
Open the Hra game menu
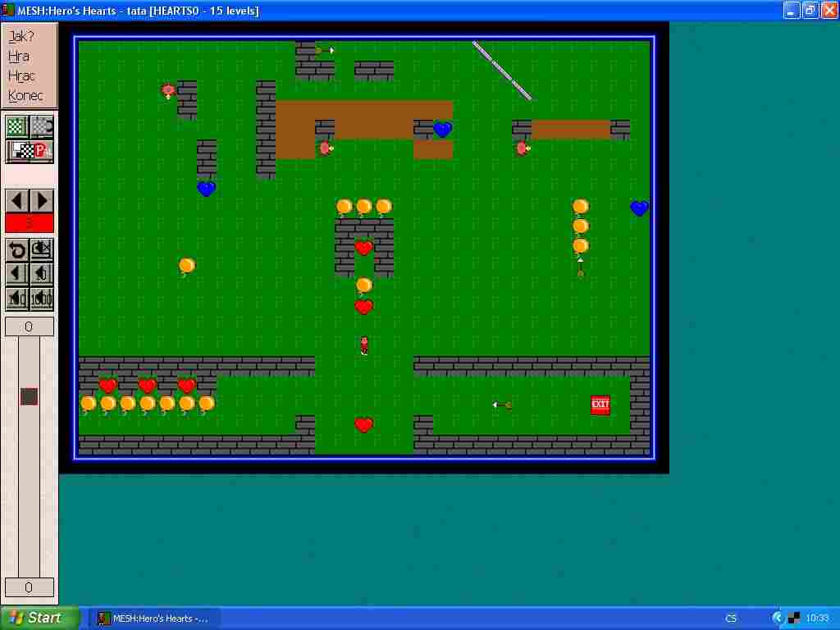coord(19,57)
